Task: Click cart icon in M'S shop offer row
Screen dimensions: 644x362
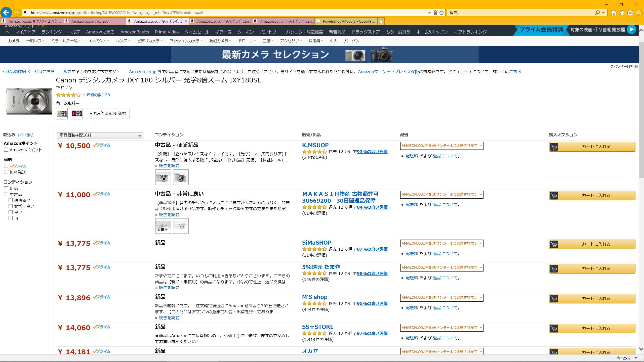Action: point(554,299)
